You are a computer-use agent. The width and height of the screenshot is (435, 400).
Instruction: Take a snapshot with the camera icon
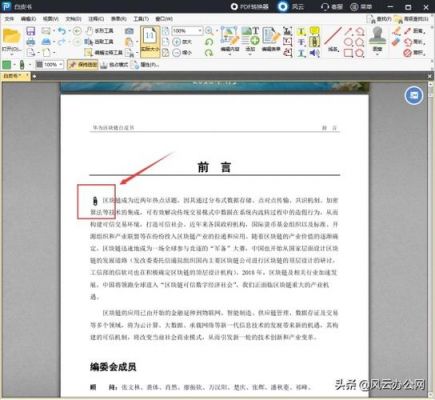129,31
